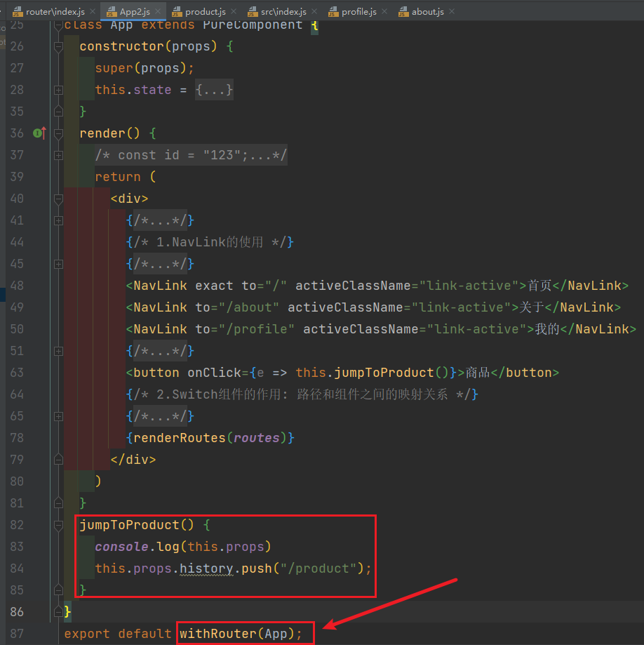
Task: Click line number 48 in the gutter
Action: 17,286
